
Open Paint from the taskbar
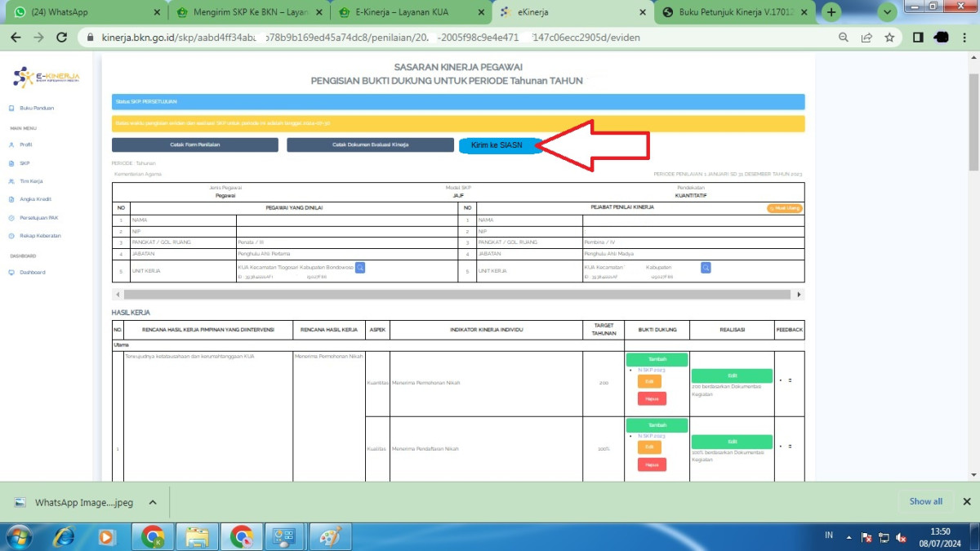click(331, 536)
